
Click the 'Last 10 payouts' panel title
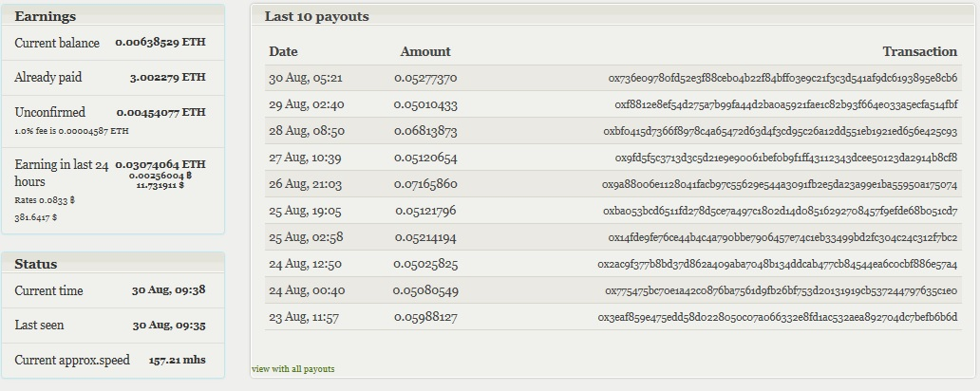coord(316,16)
